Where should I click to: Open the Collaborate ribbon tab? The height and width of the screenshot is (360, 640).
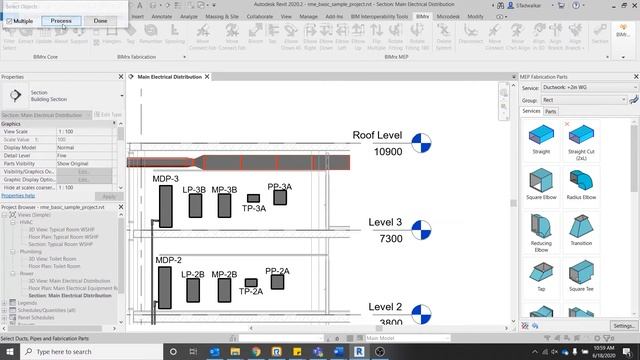click(260, 17)
